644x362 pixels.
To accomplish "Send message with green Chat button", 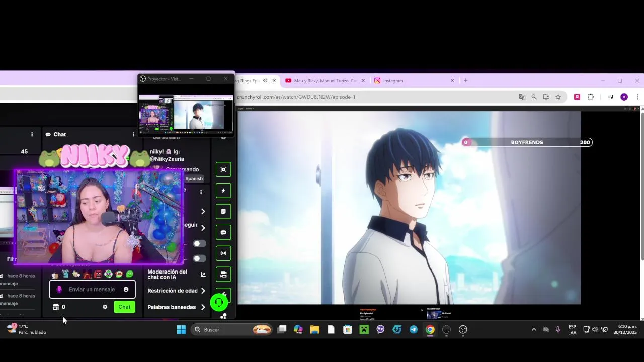I will click(124, 307).
